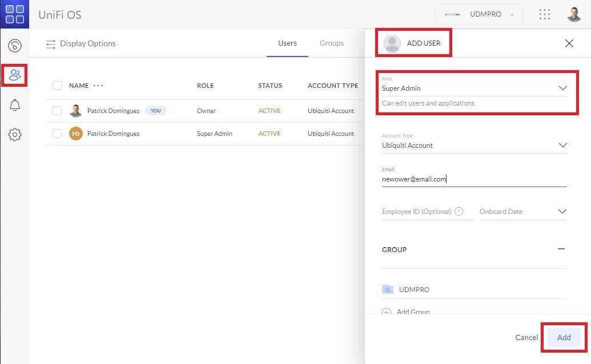
Task: Click ACTIVE status in the Super Admin row
Action: pos(269,134)
